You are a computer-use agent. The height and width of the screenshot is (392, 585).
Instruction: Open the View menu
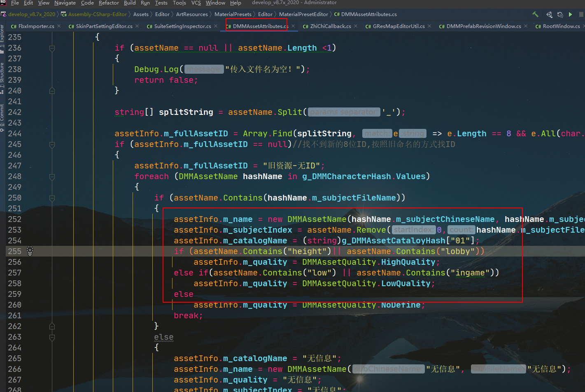(44, 2)
